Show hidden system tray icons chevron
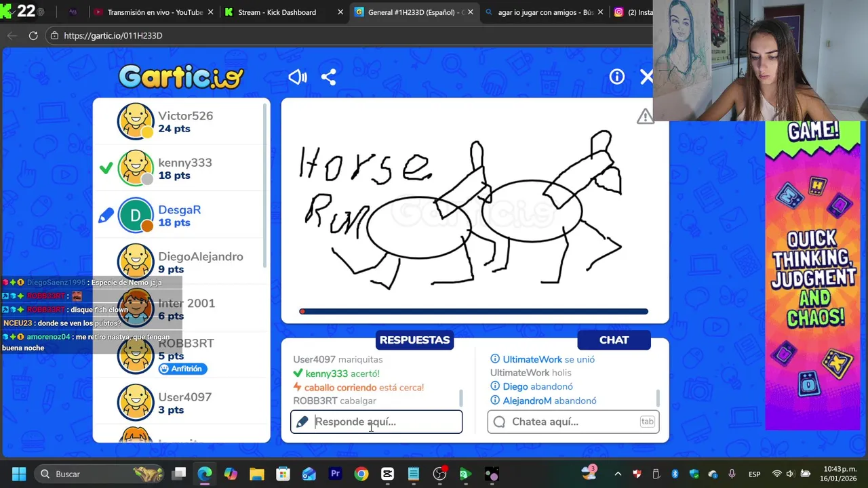 618,474
